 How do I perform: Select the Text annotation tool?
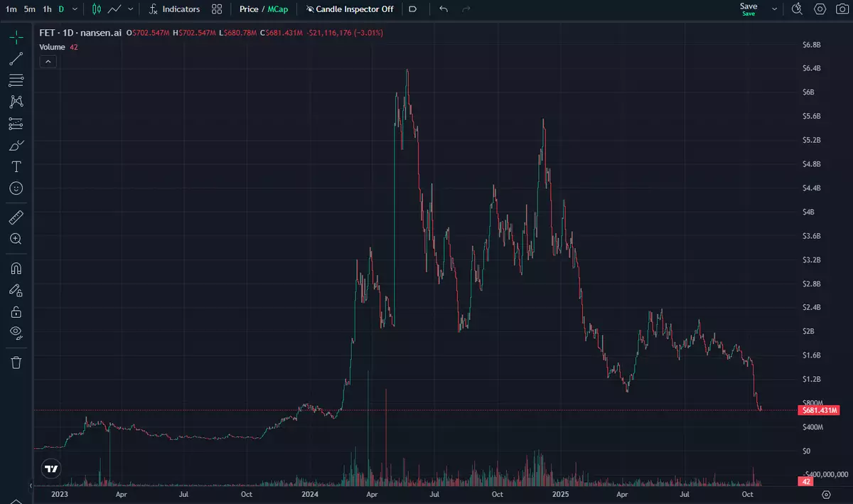click(16, 166)
